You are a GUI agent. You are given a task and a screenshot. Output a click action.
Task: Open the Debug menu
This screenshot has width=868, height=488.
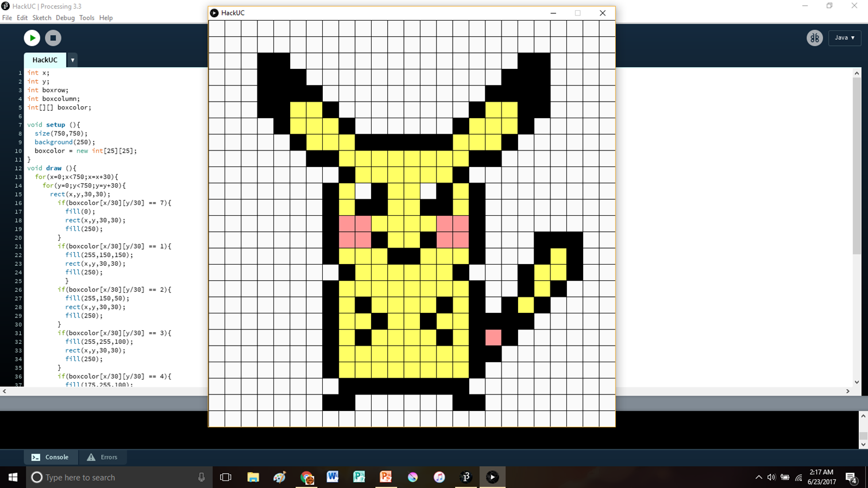click(x=65, y=18)
